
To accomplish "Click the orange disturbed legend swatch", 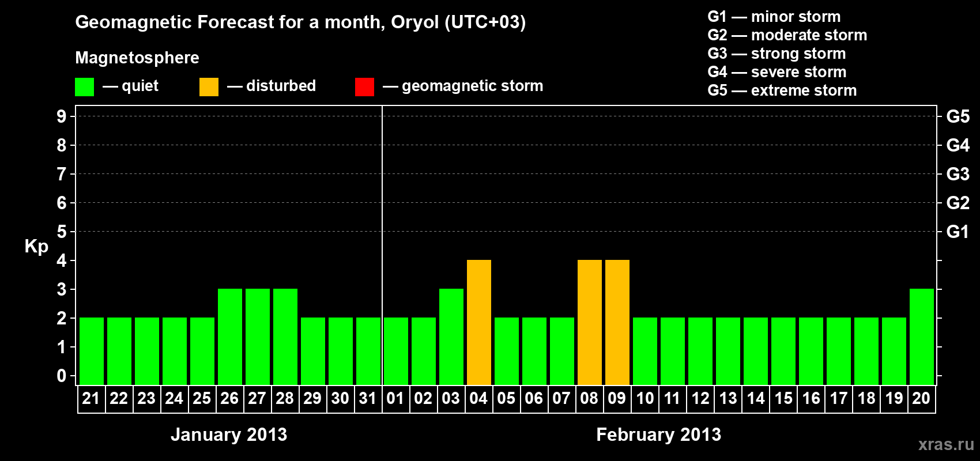I will point(209,87).
